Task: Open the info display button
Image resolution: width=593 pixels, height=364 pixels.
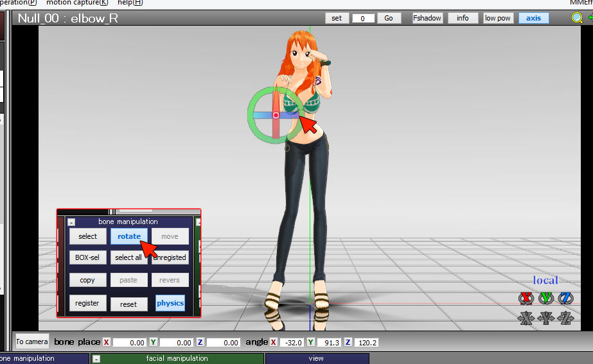Action: [x=463, y=18]
